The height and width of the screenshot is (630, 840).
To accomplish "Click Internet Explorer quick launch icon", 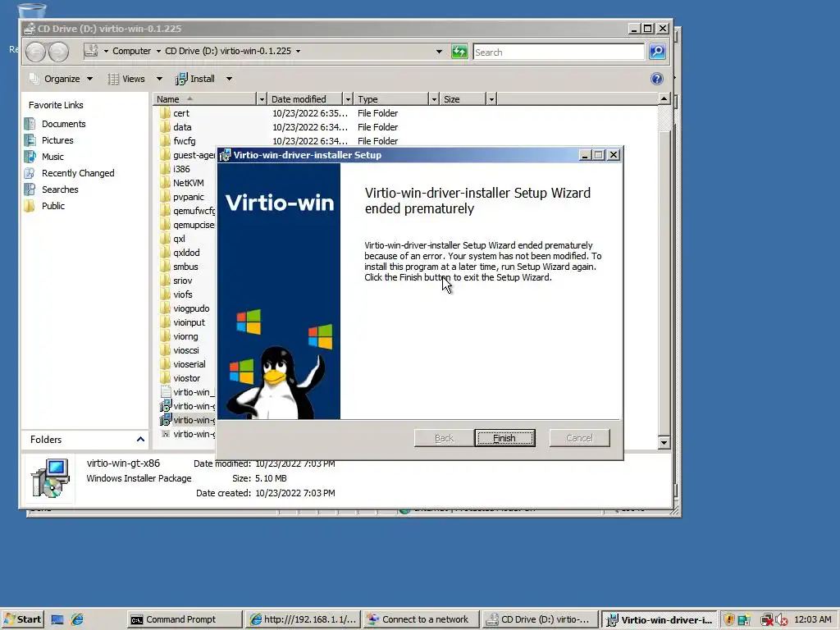I will click(77, 619).
